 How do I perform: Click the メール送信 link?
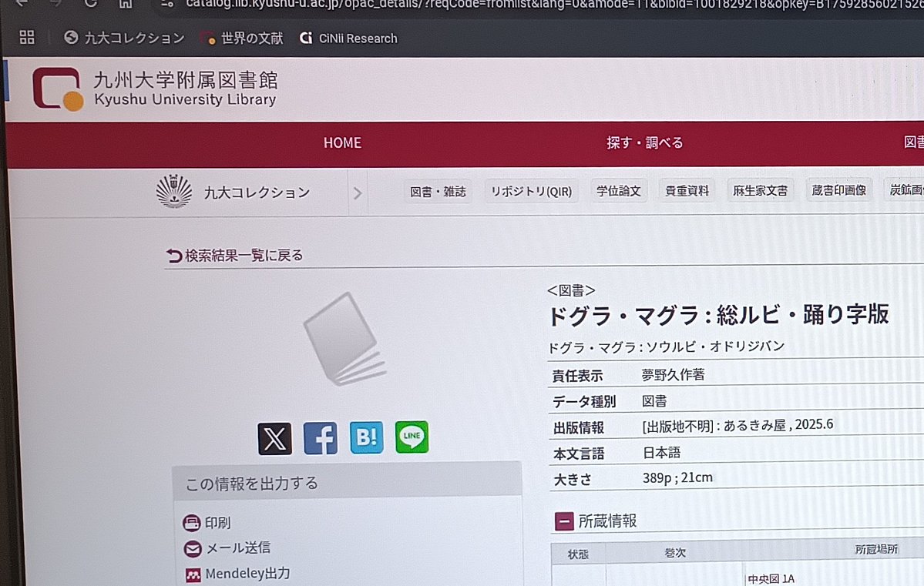tap(238, 547)
